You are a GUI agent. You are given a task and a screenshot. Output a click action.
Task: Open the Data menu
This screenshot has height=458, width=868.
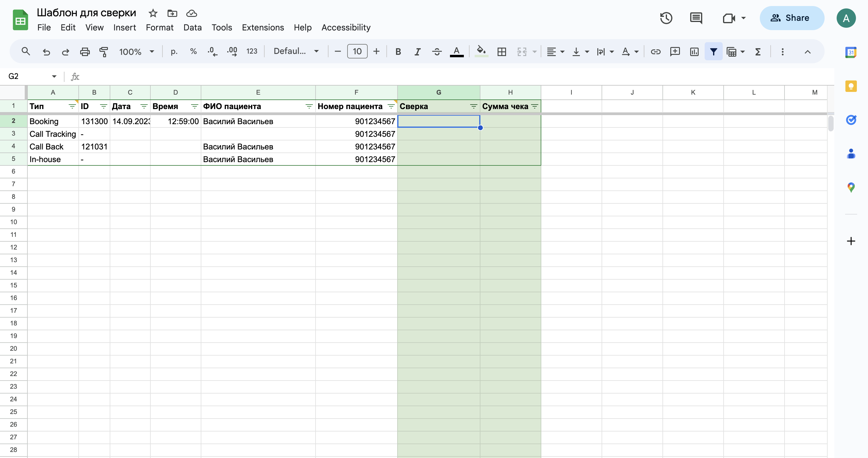coord(192,28)
